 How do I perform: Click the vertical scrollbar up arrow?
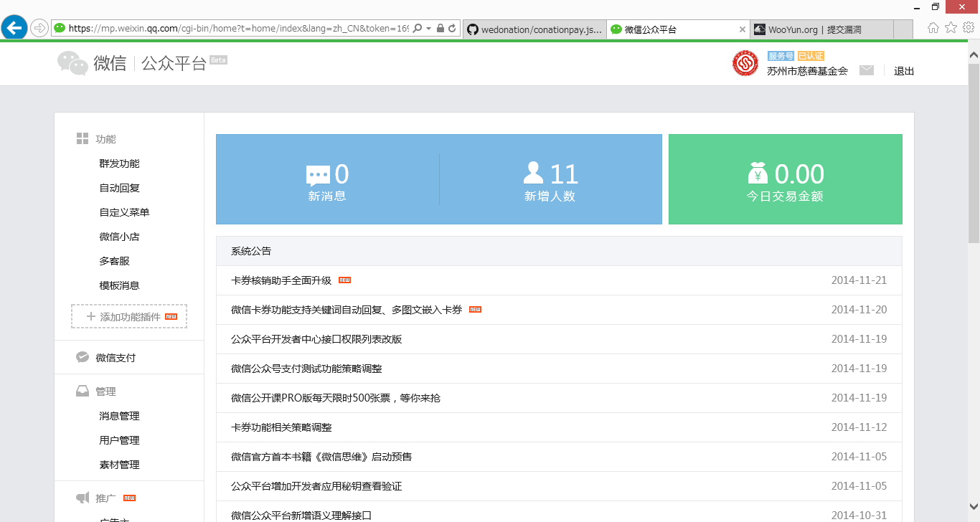pos(974,54)
